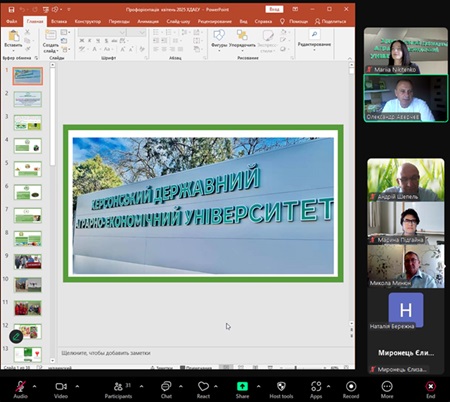The height and width of the screenshot is (402, 450).
Task: Open the Файл tab in PowerPoint
Action: point(12,21)
